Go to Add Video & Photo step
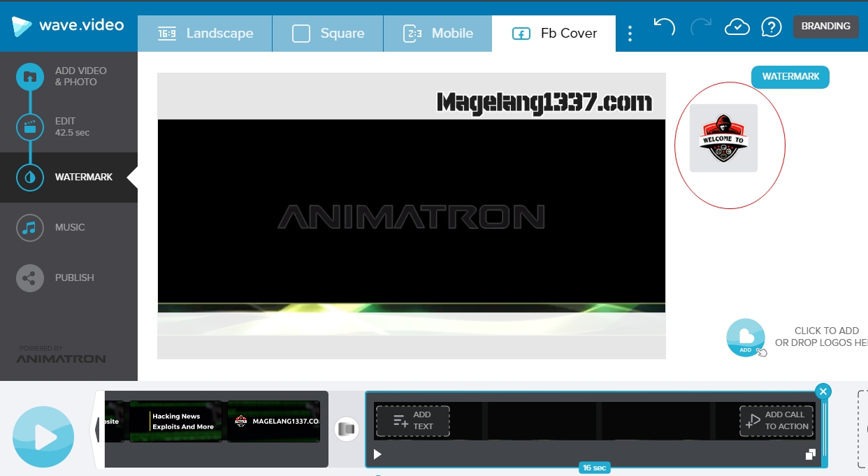Image resolution: width=868 pixels, height=476 pixels. click(x=68, y=77)
